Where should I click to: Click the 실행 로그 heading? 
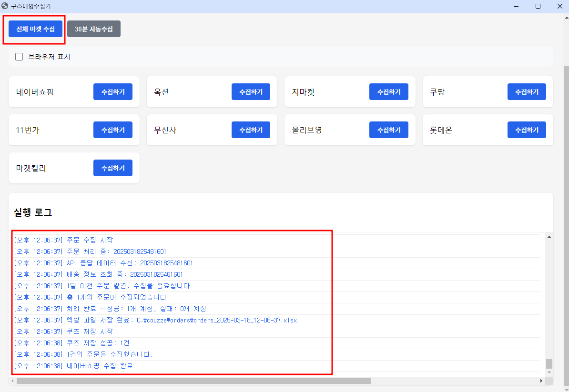coord(33,212)
